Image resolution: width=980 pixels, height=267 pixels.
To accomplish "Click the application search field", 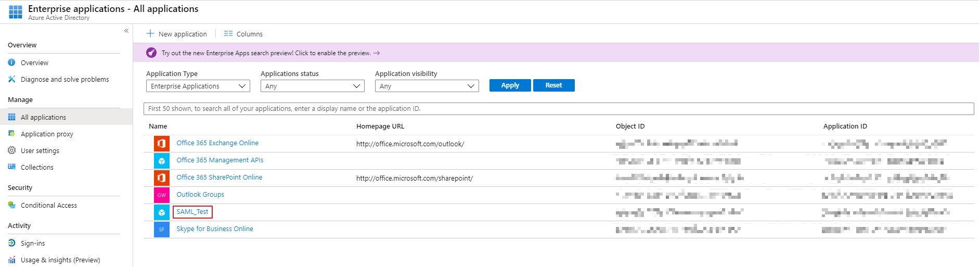I will [558, 109].
